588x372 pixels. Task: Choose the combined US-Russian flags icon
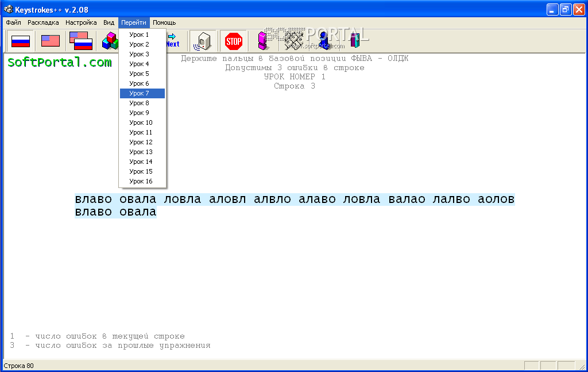point(81,41)
